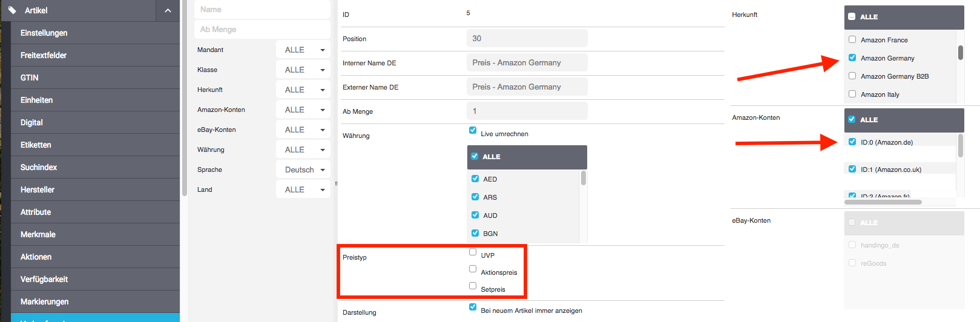Open the Mandant filter dropdown
Image resolution: width=980 pixels, height=322 pixels.
(303, 50)
